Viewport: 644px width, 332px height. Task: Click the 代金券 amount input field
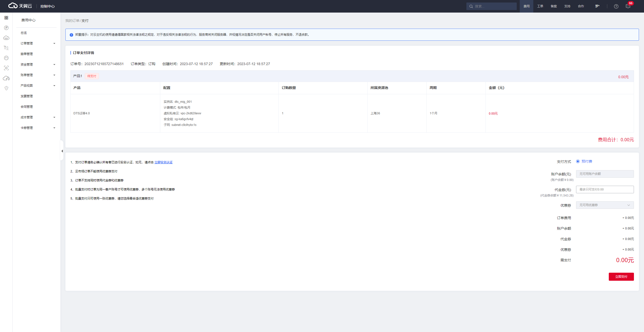[x=605, y=189]
